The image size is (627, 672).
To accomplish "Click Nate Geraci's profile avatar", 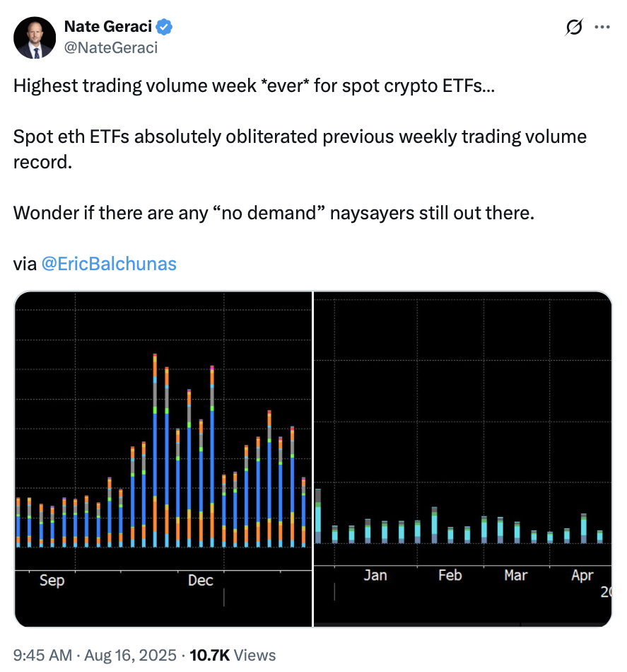I will 35,37.
